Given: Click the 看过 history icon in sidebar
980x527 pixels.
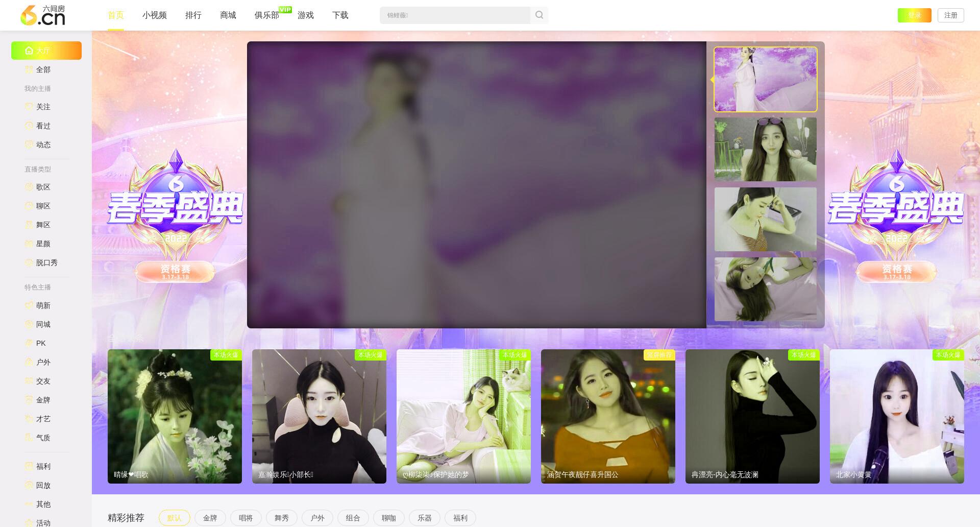Looking at the screenshot, I should click(x=29, y=126).
